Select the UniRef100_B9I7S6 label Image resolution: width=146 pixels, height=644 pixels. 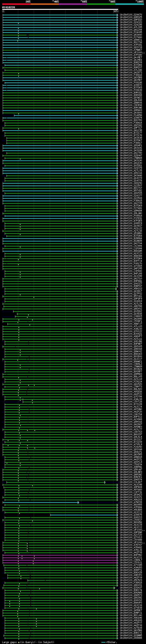coord(131,42)
